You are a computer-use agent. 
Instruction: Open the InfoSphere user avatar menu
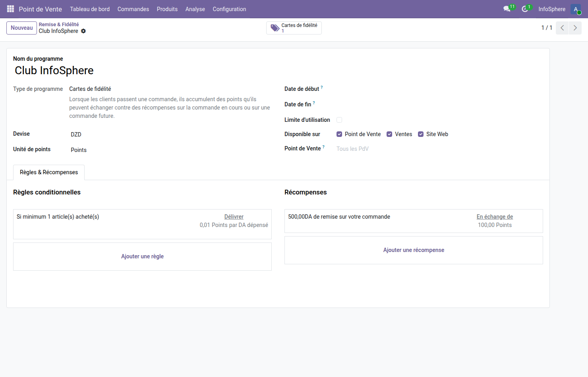pyautogui.click(x=576, y=9)
